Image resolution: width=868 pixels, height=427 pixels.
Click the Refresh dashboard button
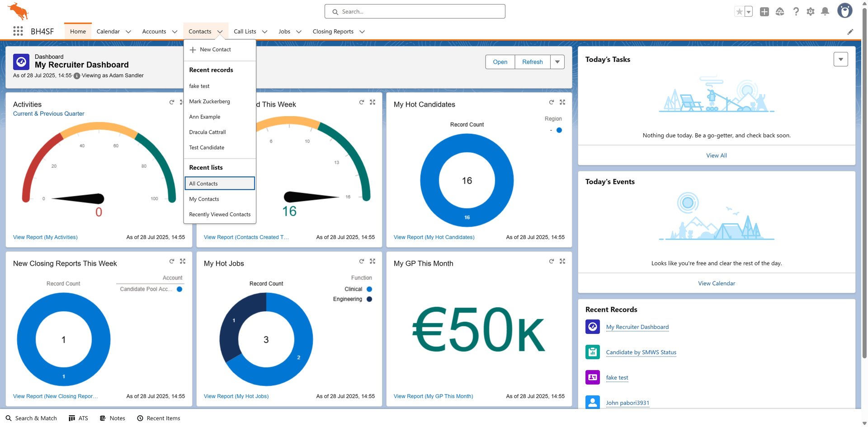(x=532, y=62)
